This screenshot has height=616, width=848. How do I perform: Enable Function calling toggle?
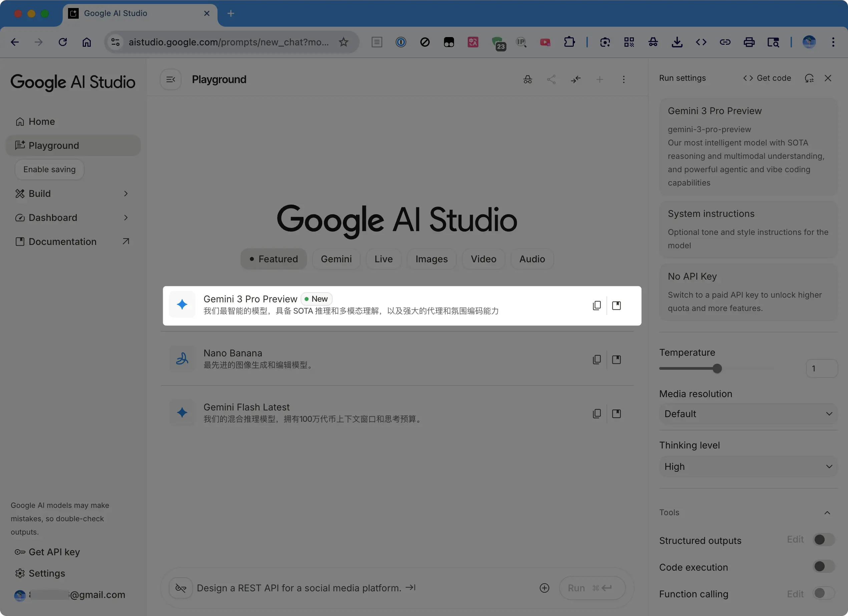click(823, 593)
